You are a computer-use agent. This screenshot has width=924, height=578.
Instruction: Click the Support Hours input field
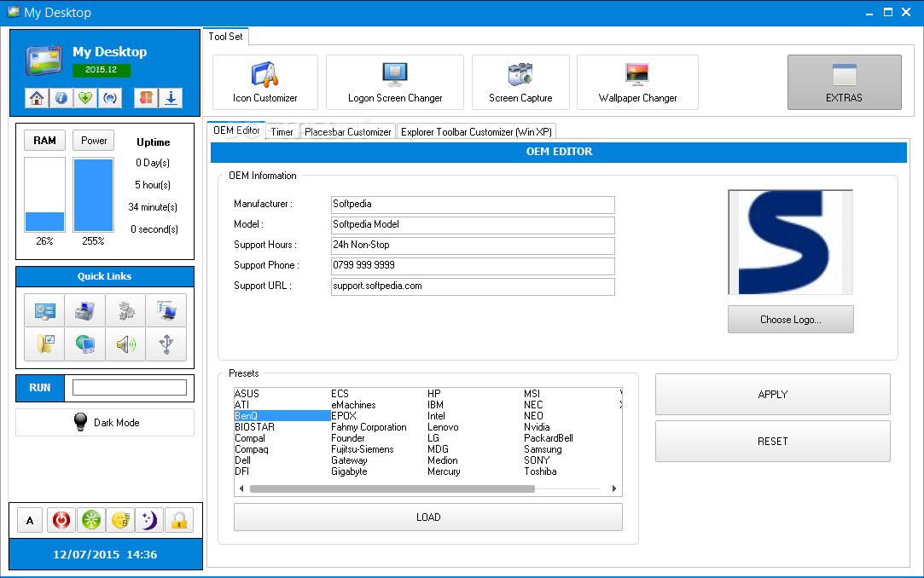473,246
